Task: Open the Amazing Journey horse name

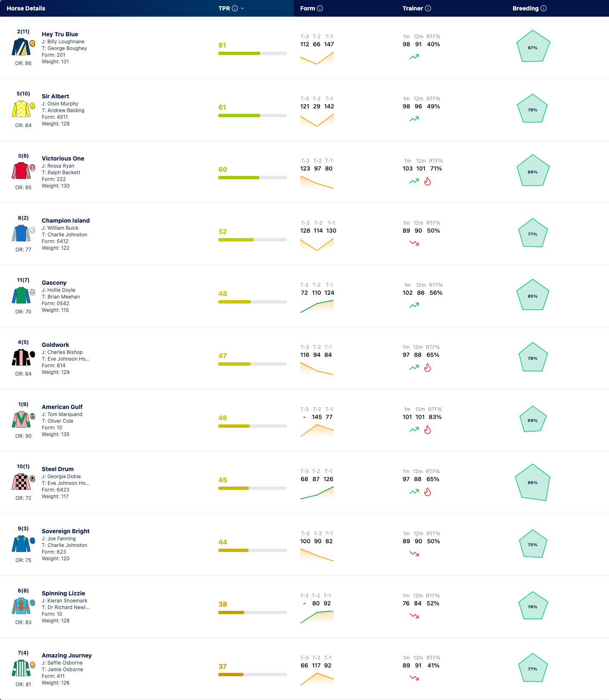Action: (x=67, y=655)
